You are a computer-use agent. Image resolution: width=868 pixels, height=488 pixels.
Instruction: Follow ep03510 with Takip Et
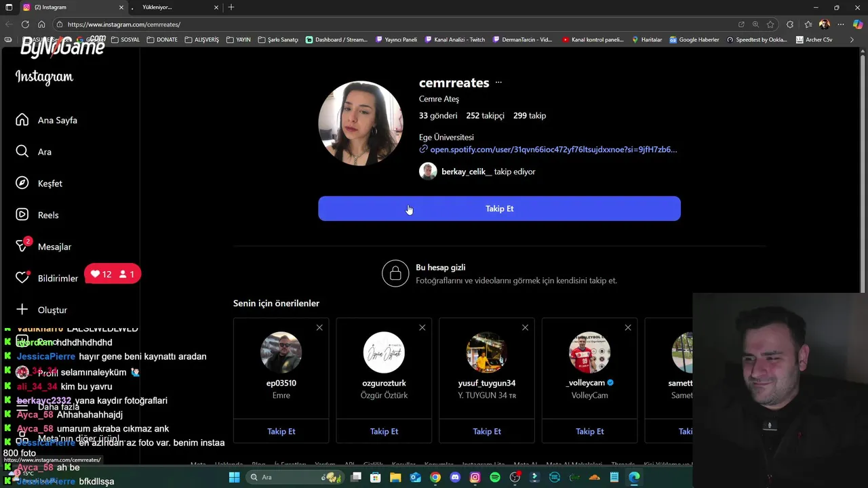click(x=281, y=431)
